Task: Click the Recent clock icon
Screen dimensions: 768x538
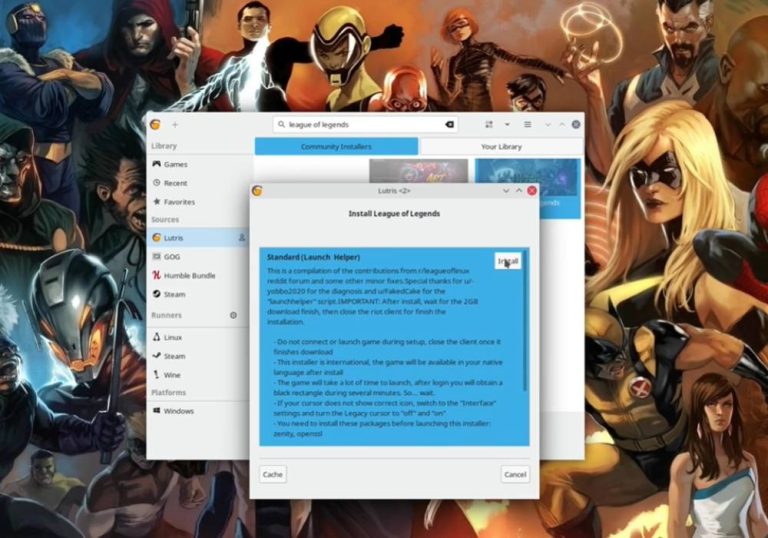Action: click(x=156, y=182)
